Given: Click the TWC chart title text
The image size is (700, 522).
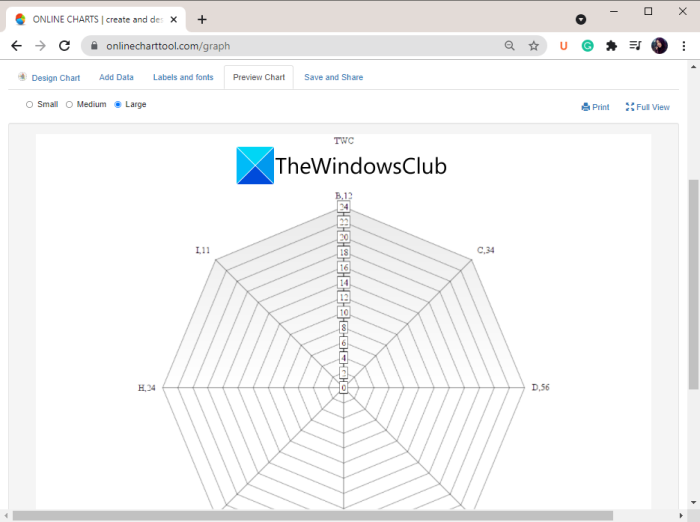Looking at the screenshot, I should 344,141.
